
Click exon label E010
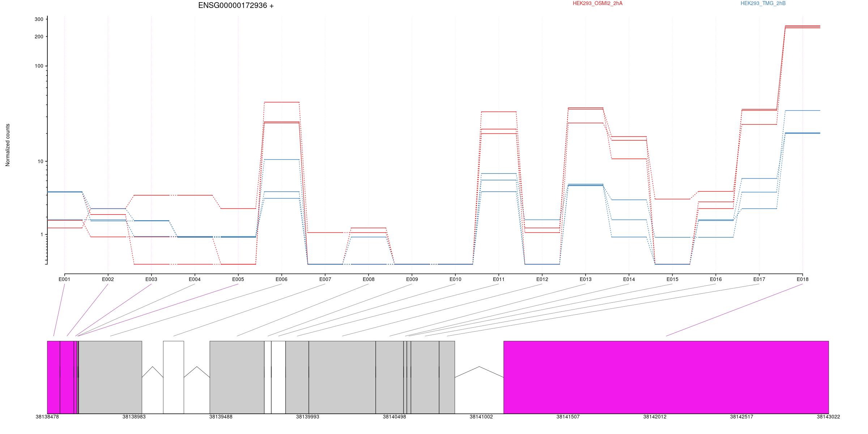click(x=455, y=279)
